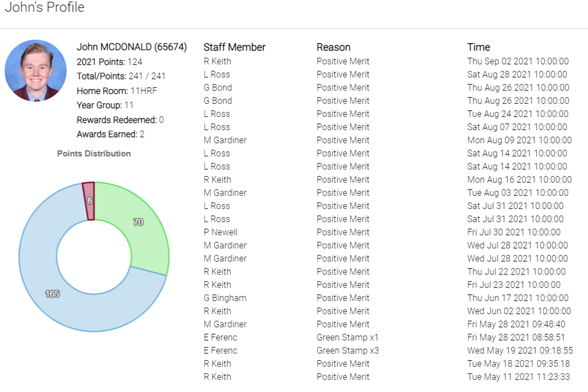This screenshot has width=588, height=392.
Task: Click the 2021 Points: 124 line
Action: [109, 62]
